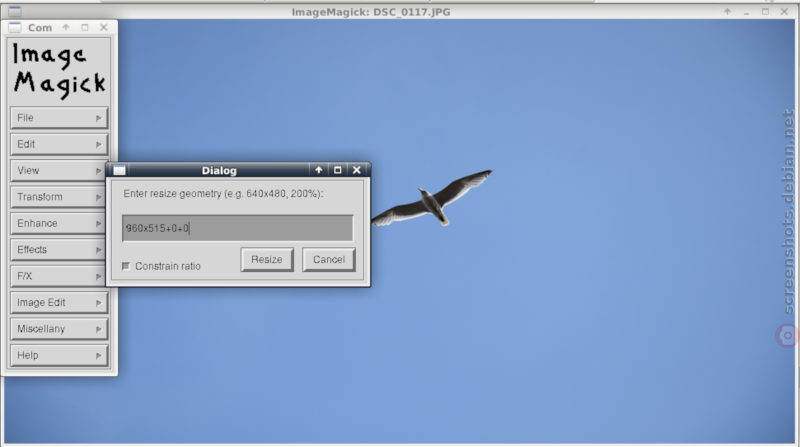Open the Com window menu icon
The width and height of the screenshot is (800, 447).
click(15, 28)
